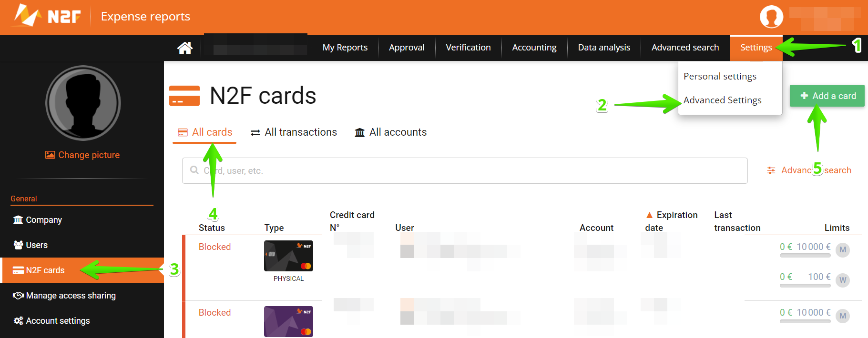Viewport: 868px width, 338px height.
Task: Sort by Credit card N° column
Action: (352, 221)
